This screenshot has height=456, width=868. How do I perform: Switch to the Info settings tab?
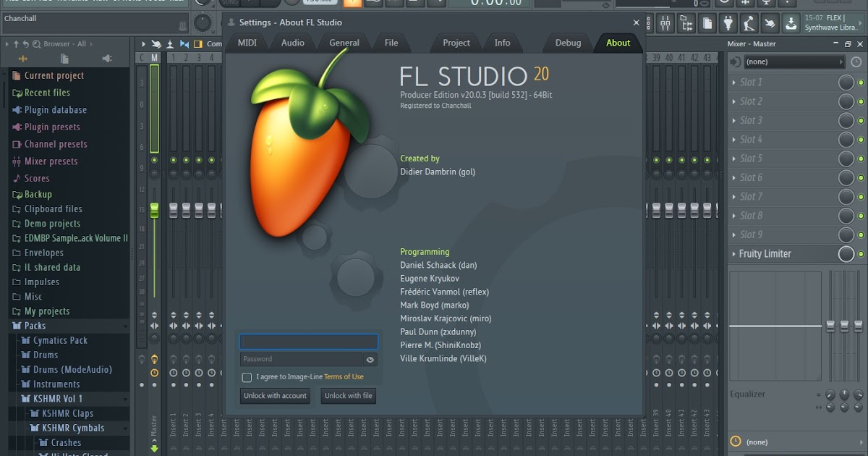(x=503, y=43)
